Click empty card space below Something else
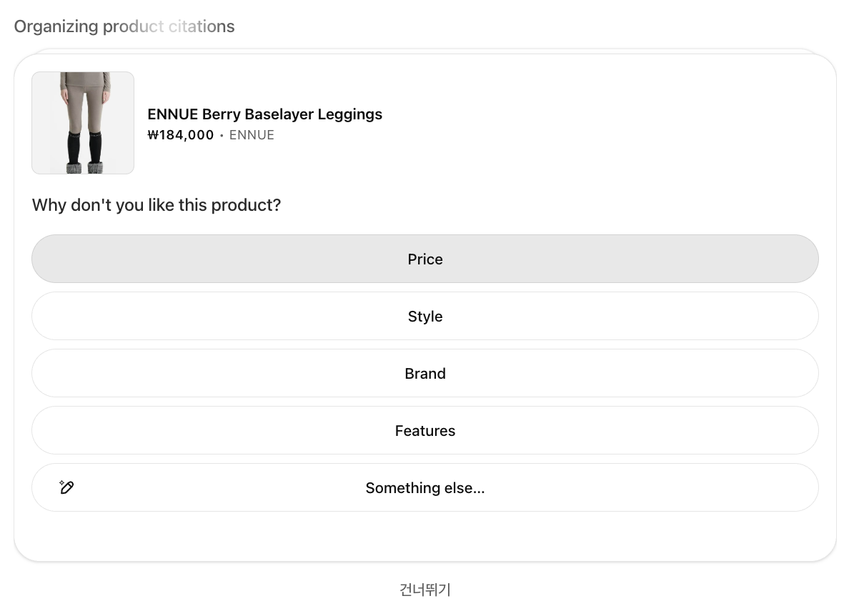 pos(425,536)
